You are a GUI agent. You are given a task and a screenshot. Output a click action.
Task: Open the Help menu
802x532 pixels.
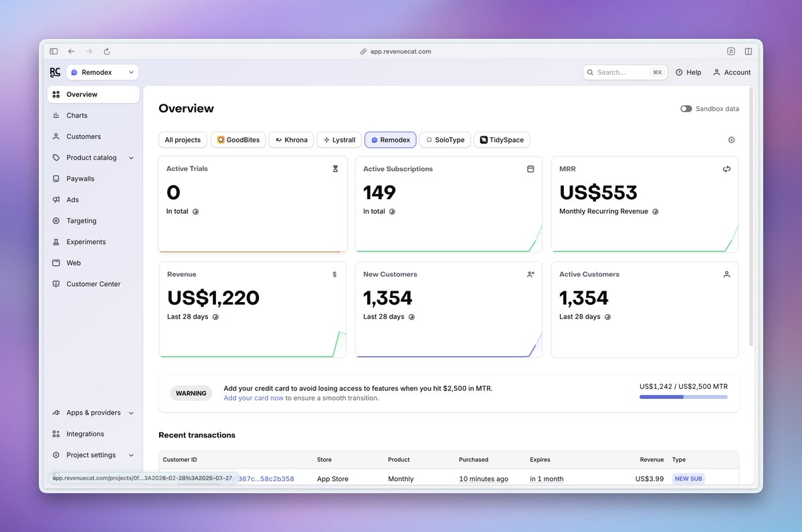tap(688, 73)
